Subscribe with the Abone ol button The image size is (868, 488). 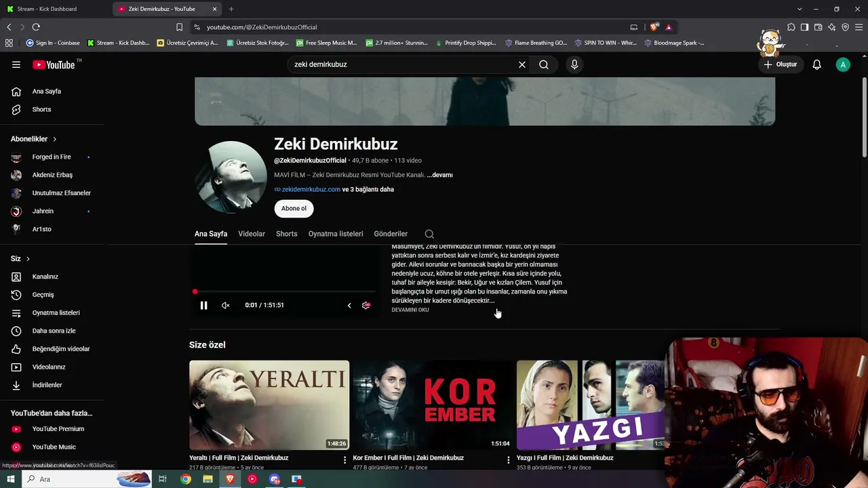click(x=294, y=209)
